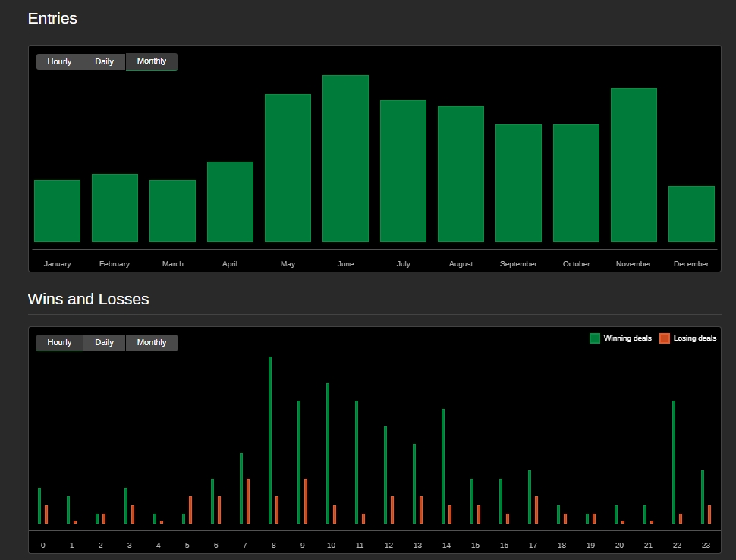Switch Wins and Losses to Daily
Screen dimensions: 736x560
click(x=104, y=343)
